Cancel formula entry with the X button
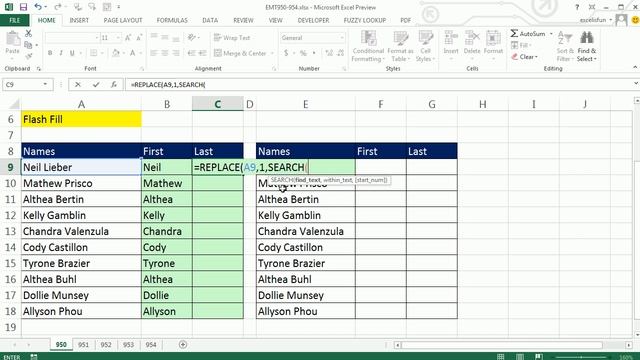 [78, 84]
